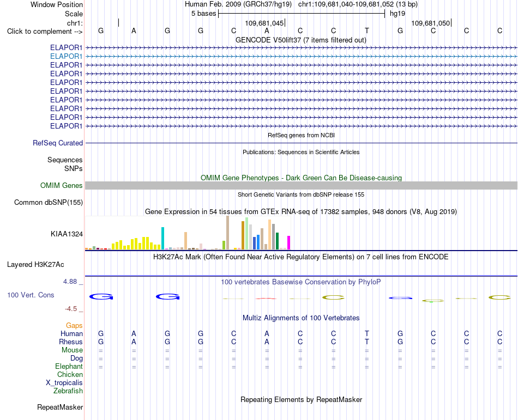Click the tallest tan bar in GTEx chart
This screenshot has height=420, width=518.
coord(227,233)
